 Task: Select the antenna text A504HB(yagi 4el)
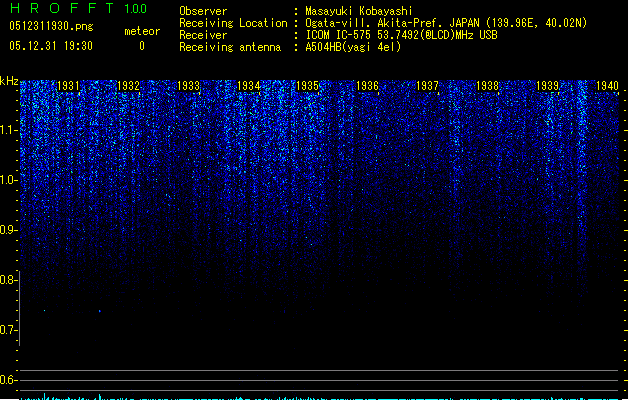353,47
